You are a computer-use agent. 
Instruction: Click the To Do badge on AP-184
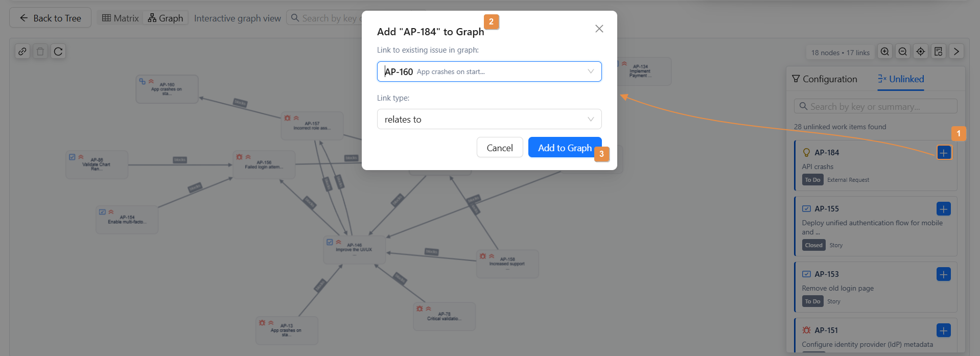click(812, 180)
